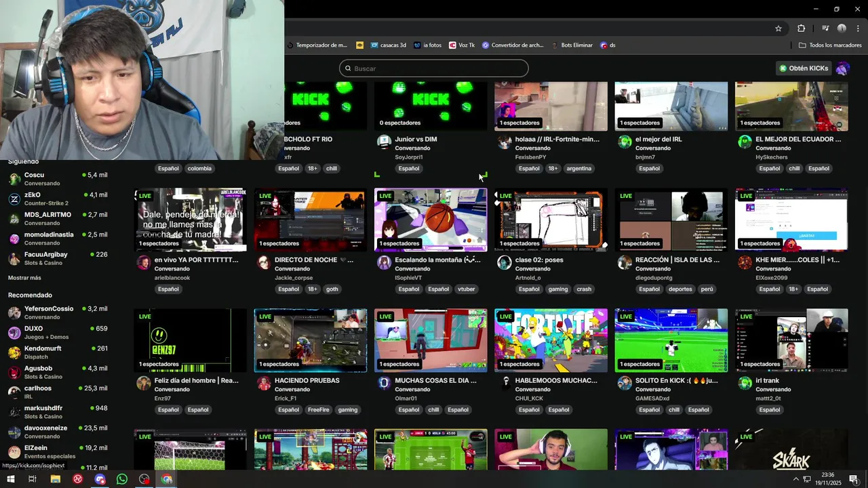Screen dimensions: 868x488
Task: Open the 'Bots Eliminar' bookmark
Action: click(x=572, y=45)
